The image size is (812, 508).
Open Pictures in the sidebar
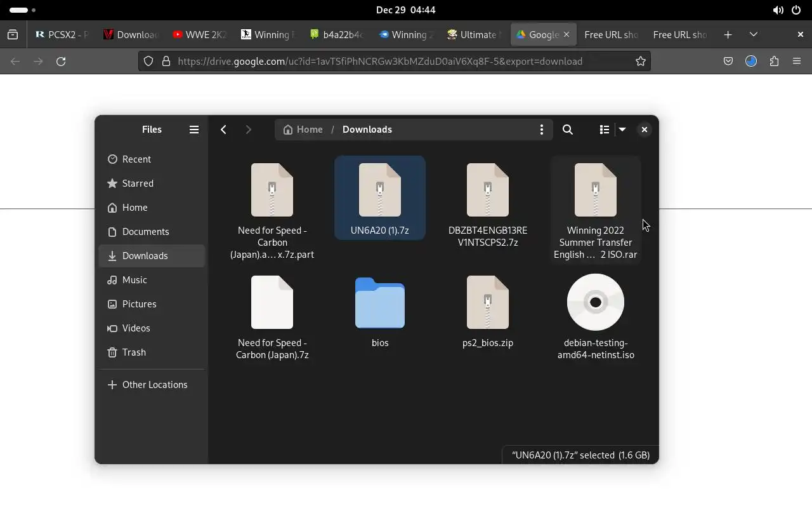click(x=152, y=304)
